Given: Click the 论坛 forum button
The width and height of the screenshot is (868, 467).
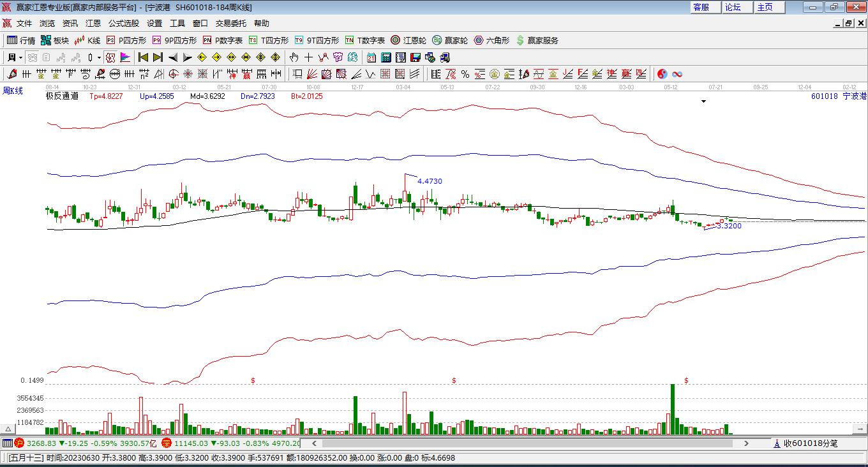Looking at the screenshot, I should coord(733,7).
